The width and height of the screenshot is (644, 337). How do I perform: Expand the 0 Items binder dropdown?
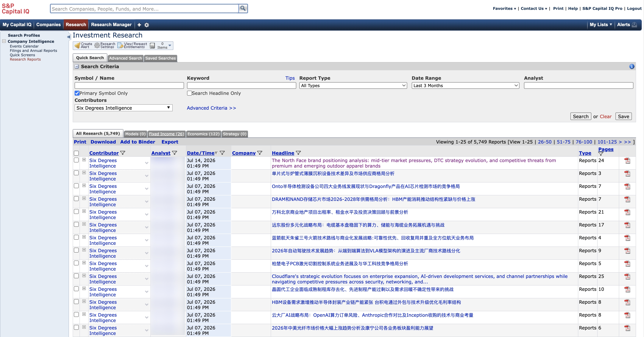pos(170,45)
